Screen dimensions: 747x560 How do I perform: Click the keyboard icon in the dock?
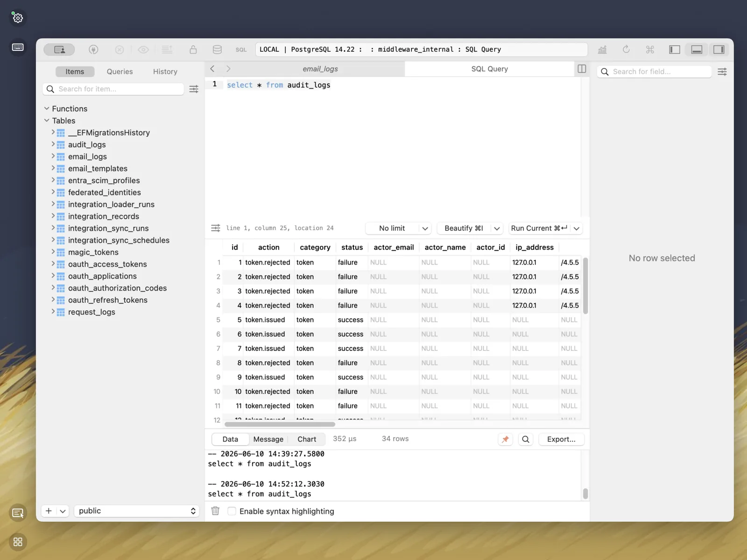coord(18,47)
